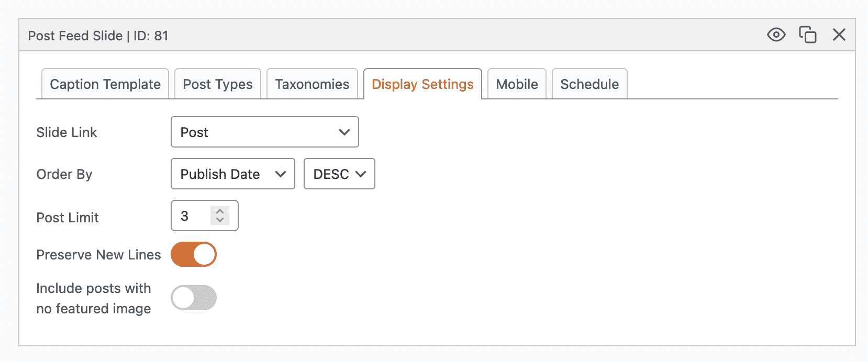Image resolution: width=868 pixels, height=362 pixels.
Task: Open the Order By Publish Date dropdown
Action: coord(232,174)
